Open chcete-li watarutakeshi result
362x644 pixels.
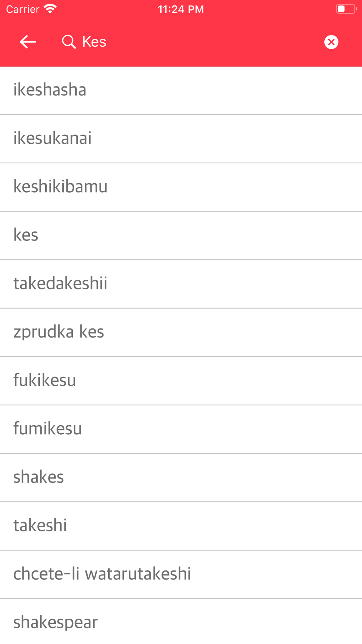pos(181,574)
